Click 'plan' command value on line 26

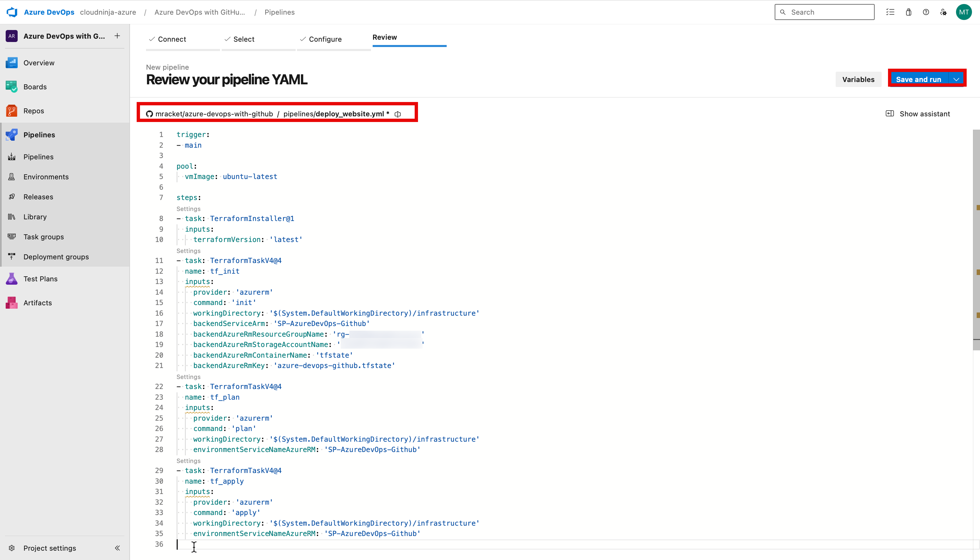pyautogui.click(x=243, y=428)
